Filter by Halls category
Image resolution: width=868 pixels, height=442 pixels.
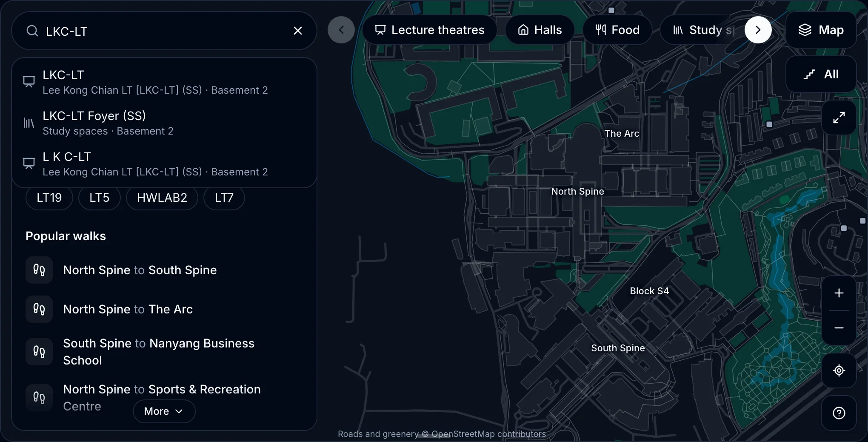pos(540,30)
